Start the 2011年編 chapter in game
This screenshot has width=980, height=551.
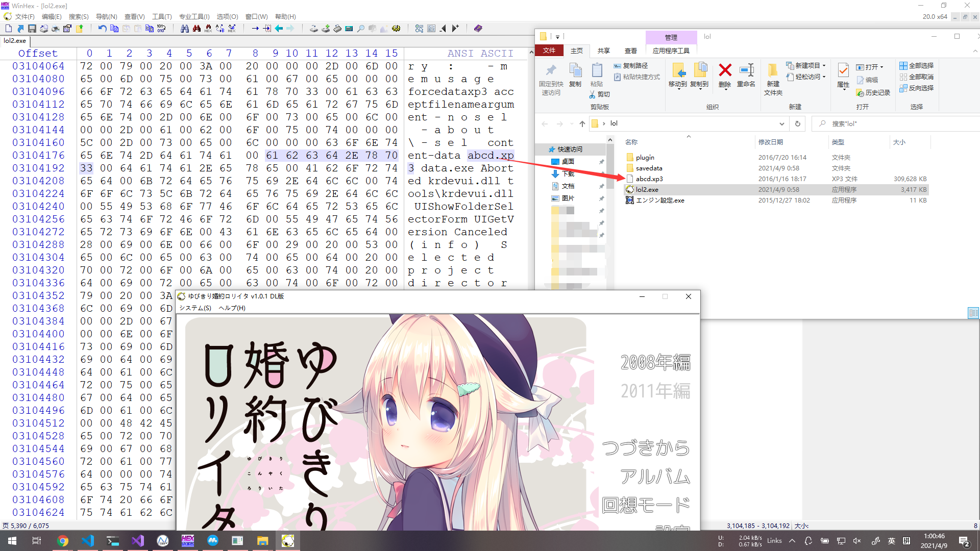coord(655,391)
